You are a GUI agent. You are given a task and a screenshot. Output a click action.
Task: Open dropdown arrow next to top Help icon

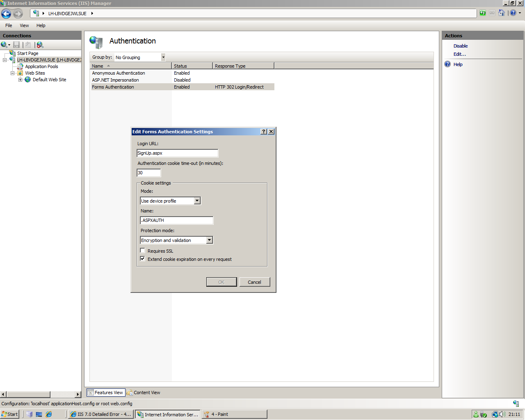point(520,13)
